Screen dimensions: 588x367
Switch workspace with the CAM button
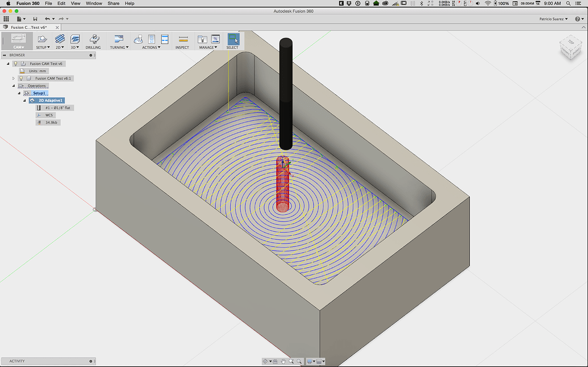coord(18,41)
